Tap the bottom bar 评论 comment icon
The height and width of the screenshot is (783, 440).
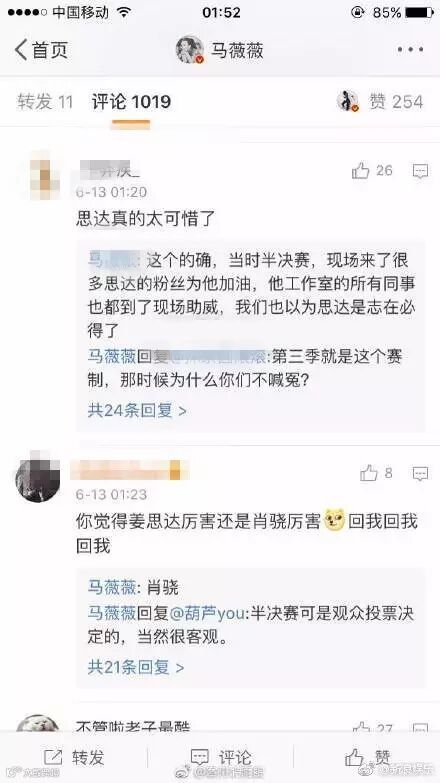[x=200, y=757]
